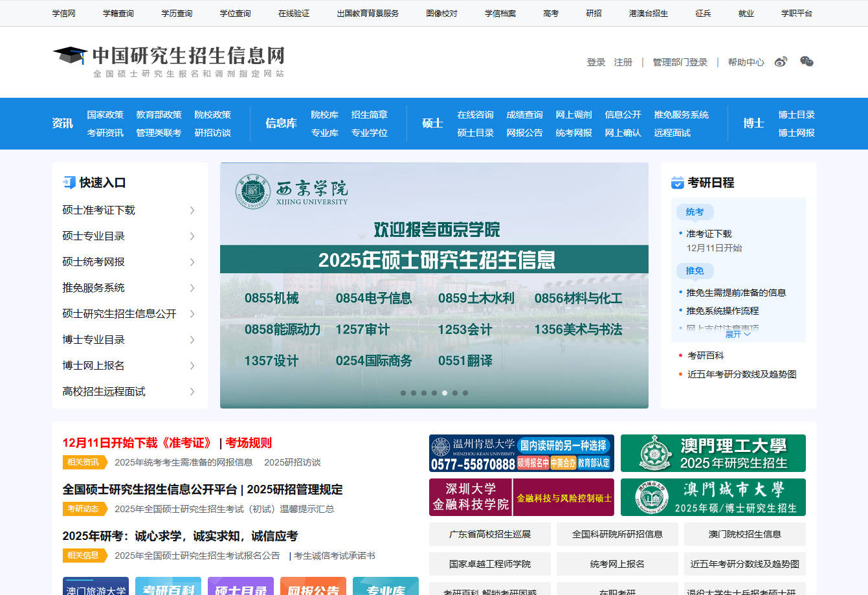Open 网上调剂 in blue nav
Image resolution: width=868 pixels, height=595 pixels.
[573, 115]
